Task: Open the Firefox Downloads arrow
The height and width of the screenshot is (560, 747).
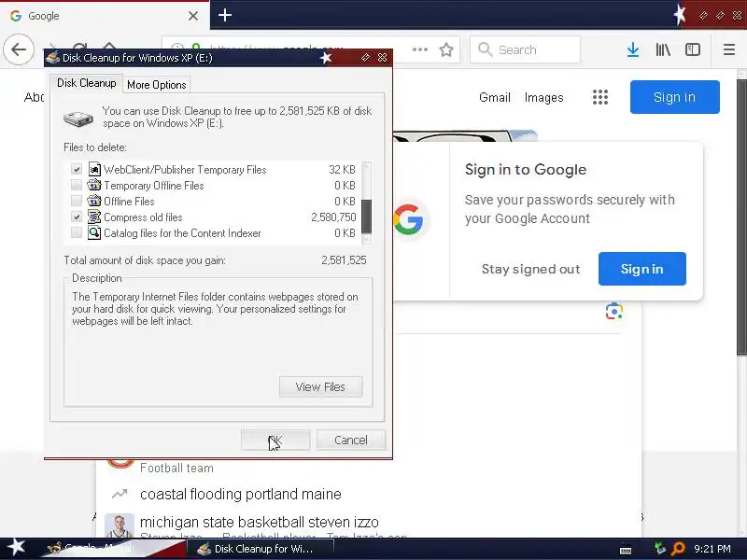Action: pos(633,49)
